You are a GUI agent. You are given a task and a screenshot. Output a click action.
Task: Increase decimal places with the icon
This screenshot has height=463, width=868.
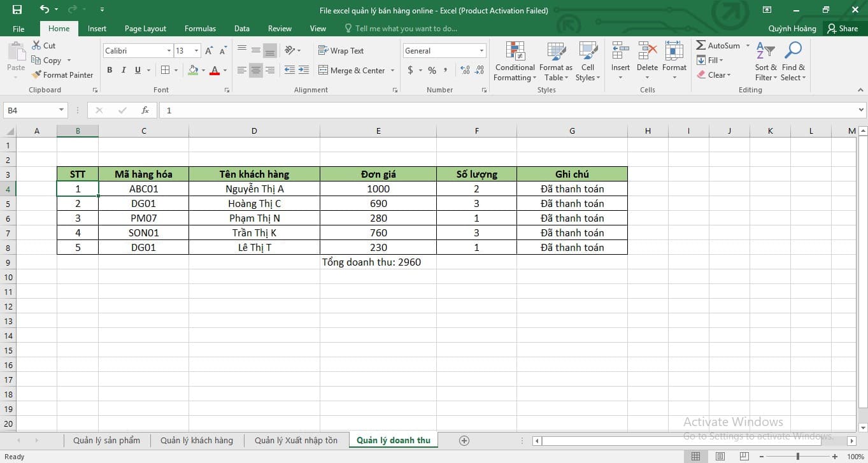tap(464, 70)
